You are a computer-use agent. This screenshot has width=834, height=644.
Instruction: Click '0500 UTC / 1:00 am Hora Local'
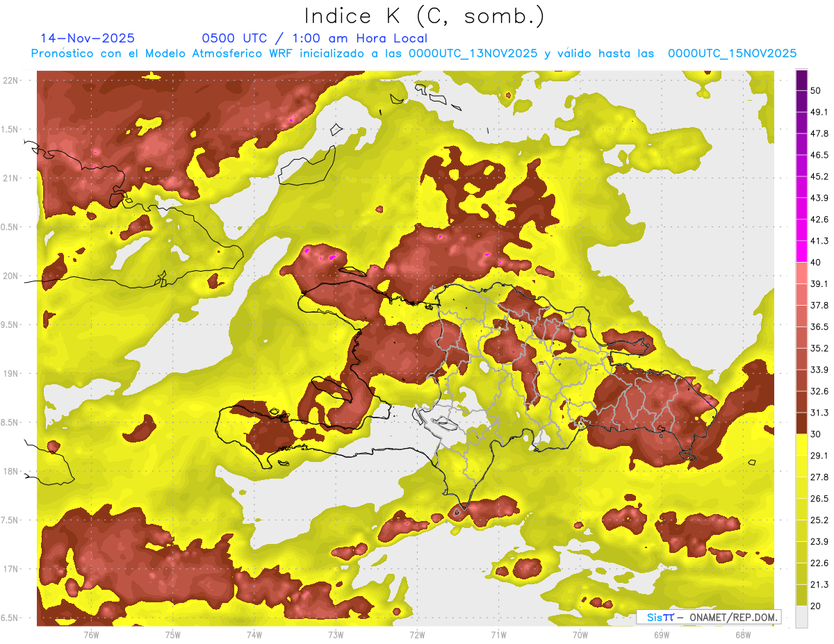pos(315,38)
